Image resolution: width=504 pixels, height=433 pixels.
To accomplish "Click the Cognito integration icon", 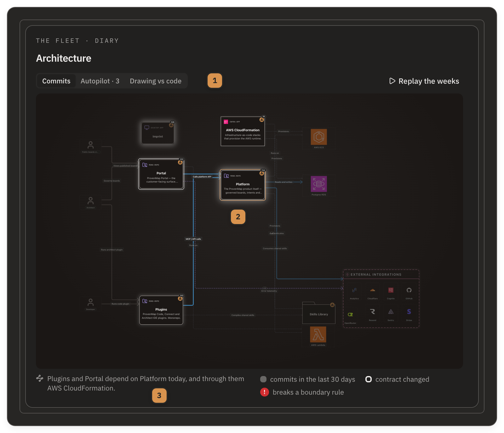I will (391, 290).
